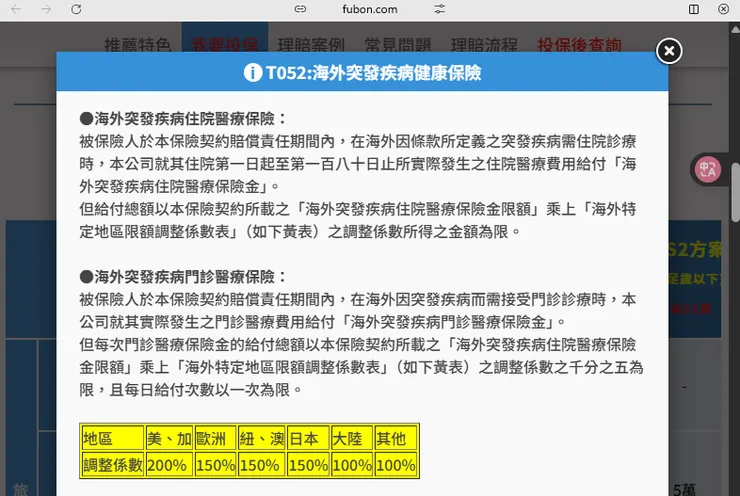Click the 地區 table header cell
This screenshot has height=496, width=740.
112,438
